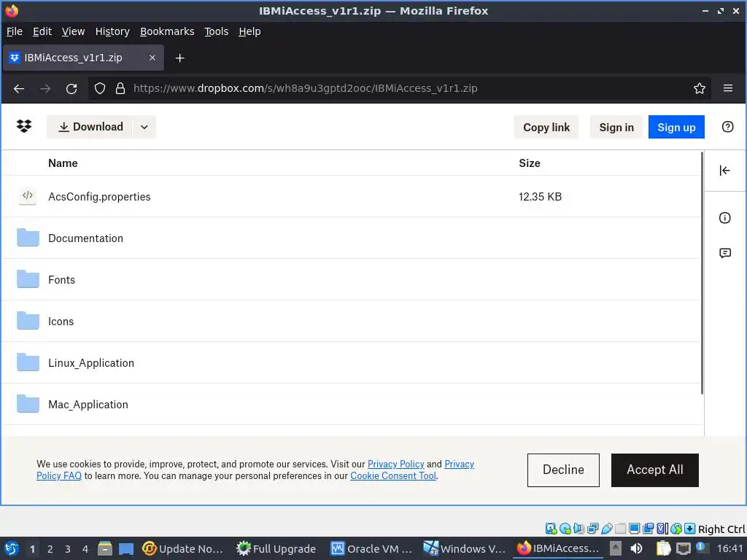Viewport: 747px width, 560px height.
Task: Click the VirtualBox CPU virtualization icon
Action: click(x=662, y=529)
